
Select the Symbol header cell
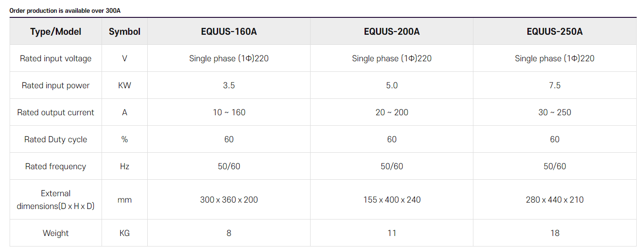coord(124,32)
